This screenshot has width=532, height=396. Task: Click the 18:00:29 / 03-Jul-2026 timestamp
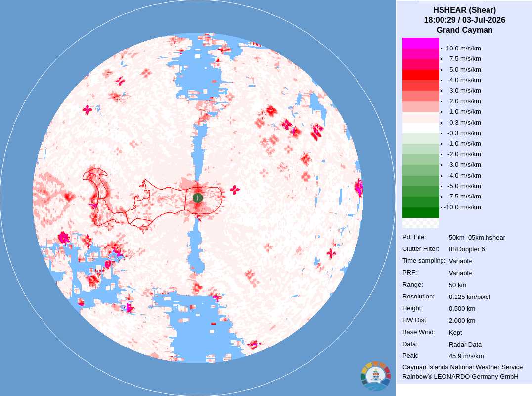tap(464, 20)
